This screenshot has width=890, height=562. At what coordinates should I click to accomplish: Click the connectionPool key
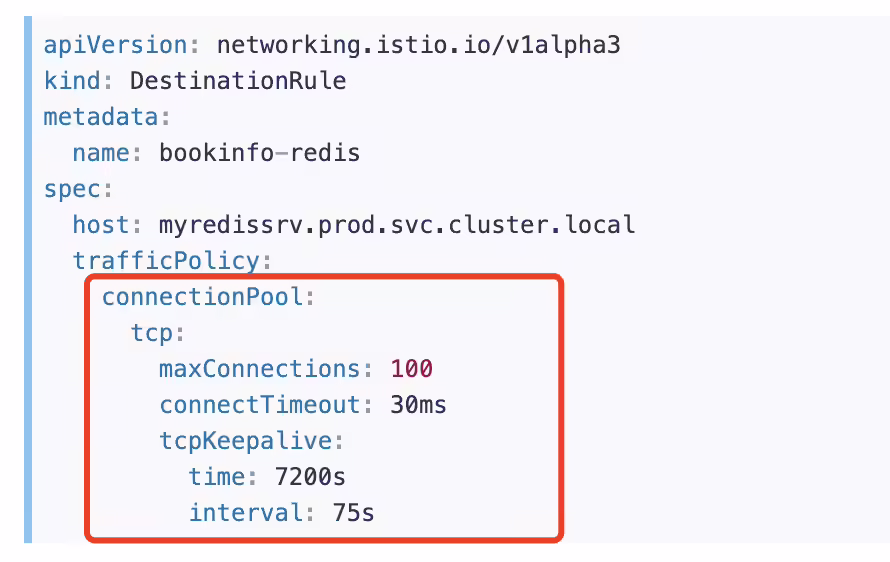pyautogui.click(x=203, y=297)
